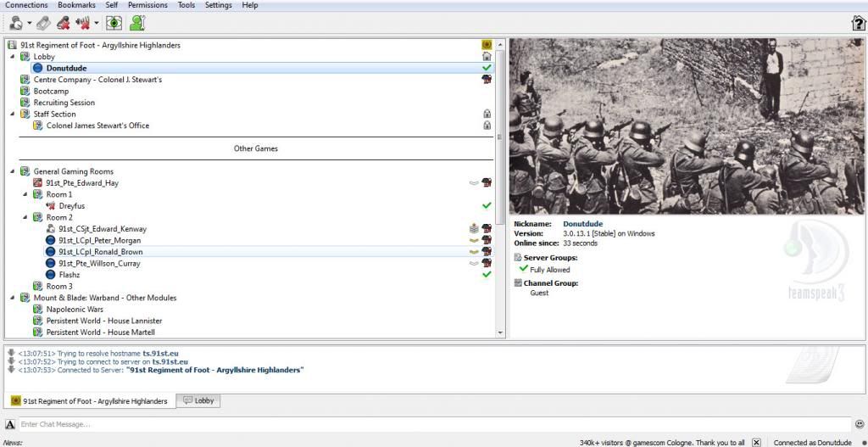Screen dimensions: 868x447
Task: Click the Subscribe to All Channels eye icon
Action: [114, 23]
